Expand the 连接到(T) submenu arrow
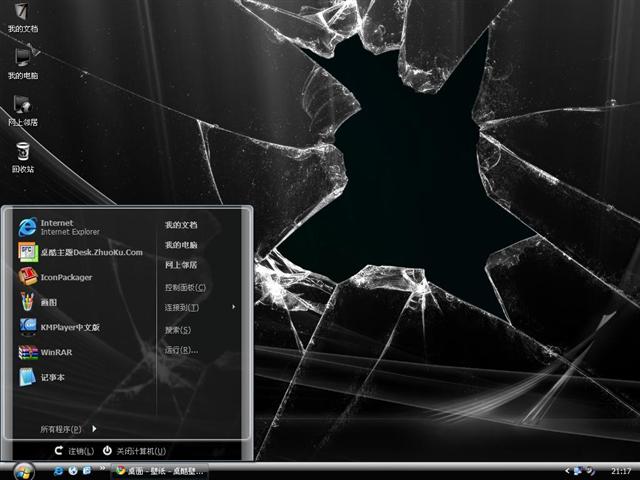Screen dimensions: 640x480 coord(234,307)
